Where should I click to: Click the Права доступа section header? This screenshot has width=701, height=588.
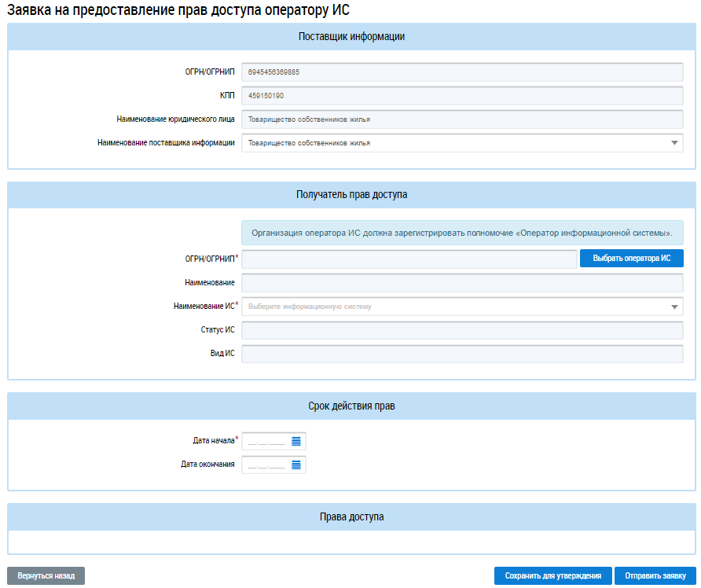coord(350,516)
